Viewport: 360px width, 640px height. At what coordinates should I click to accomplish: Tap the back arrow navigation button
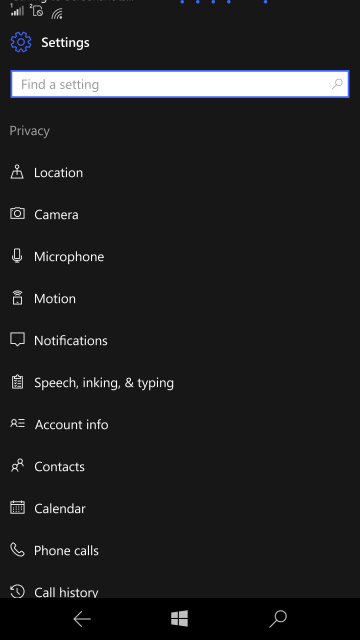pyautogui.click(x=82, y=619)
